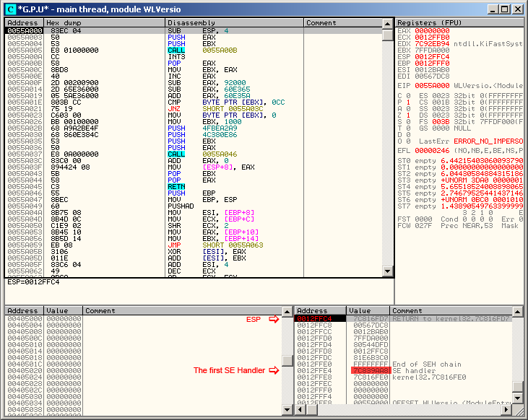Viewport: 528px width, 420px height.
Task: Click the Comment column header in disassembly pane
Action: pos(343,23)
